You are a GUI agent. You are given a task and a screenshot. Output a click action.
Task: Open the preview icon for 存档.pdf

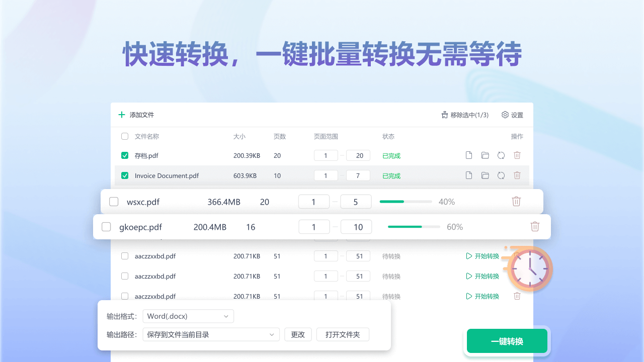click(x=468, y=155)
